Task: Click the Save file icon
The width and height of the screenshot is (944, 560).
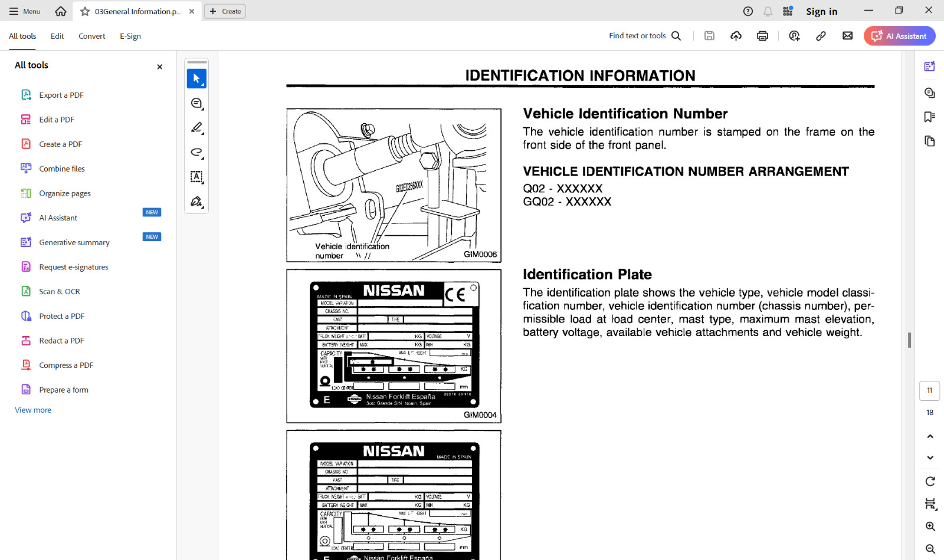Action: pyautogui.click(x=709, y=36)
